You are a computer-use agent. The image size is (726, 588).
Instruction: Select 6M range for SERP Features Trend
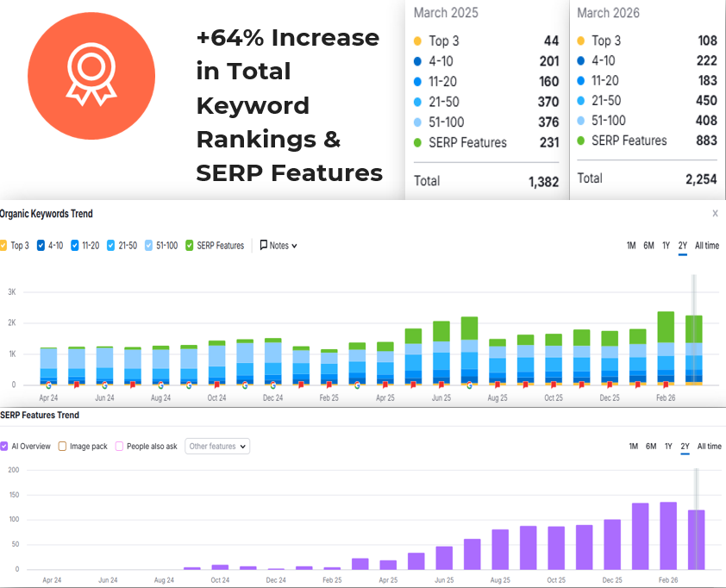click(x=649, y=447)
